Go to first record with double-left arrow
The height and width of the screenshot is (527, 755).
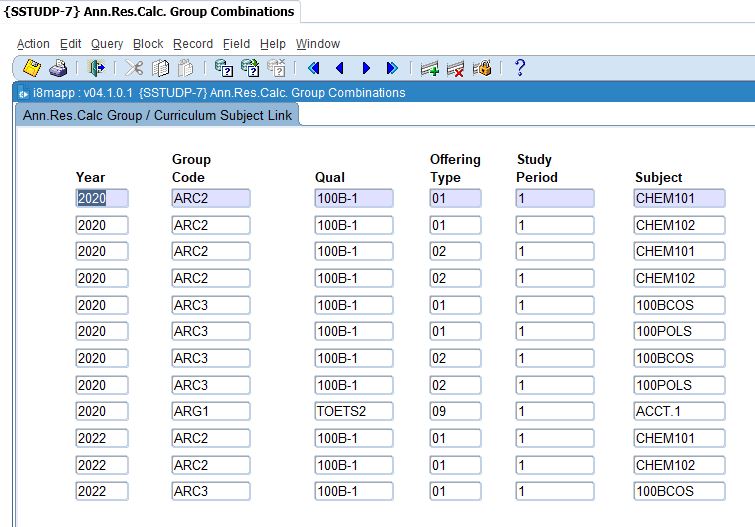pyautogui.click(x=314, y=68)
